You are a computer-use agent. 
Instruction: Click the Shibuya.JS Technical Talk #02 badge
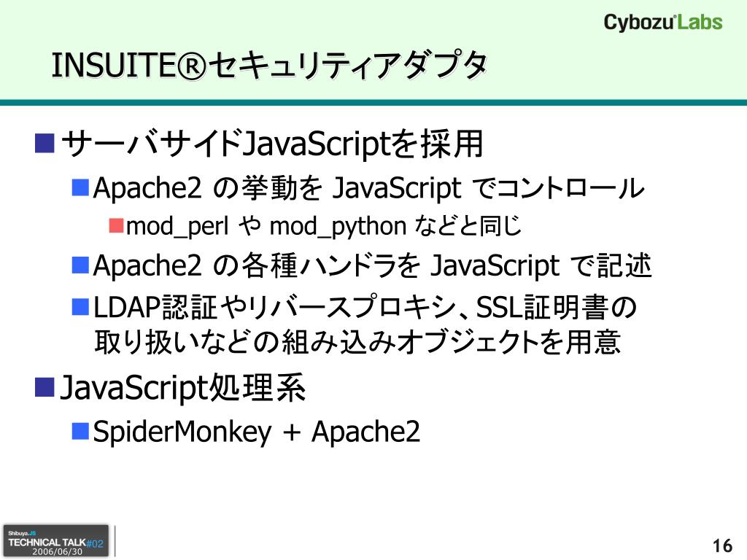[56, 542]
